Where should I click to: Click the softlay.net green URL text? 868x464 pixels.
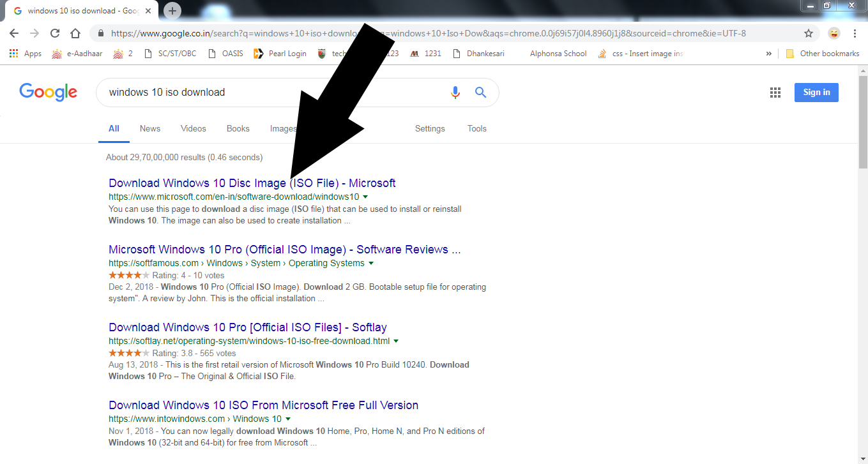pos(249,341)
